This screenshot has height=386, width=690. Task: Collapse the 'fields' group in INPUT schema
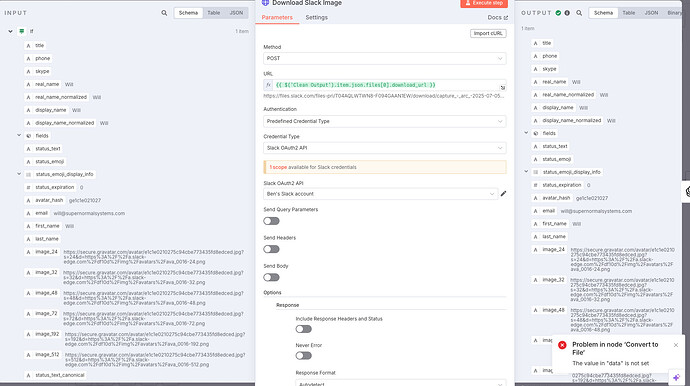[x=19, y=136]
